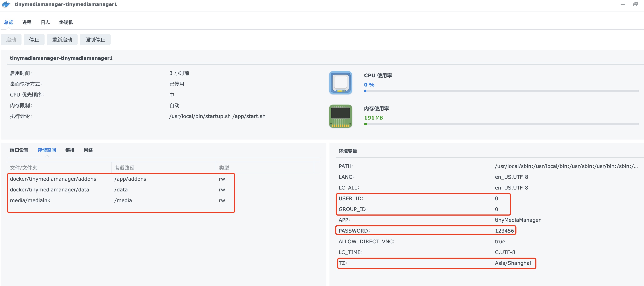The width and height of the screenshot is (644, 286).
Task: Restart container via 重新启动 button
Action: [62, 40]
